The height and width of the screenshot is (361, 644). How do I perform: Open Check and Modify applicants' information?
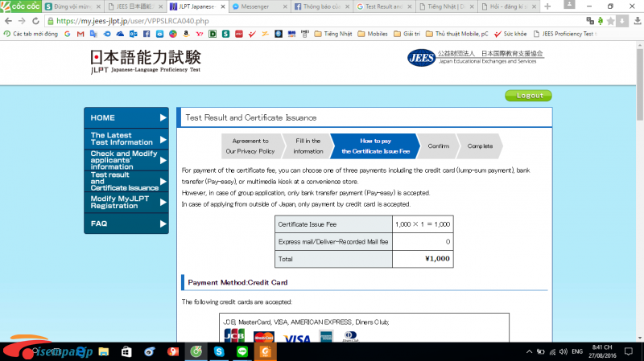coord(126,160)
